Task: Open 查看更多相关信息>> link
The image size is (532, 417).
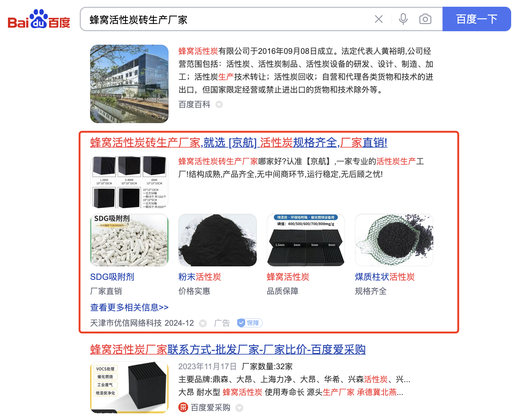Action: click(x=129, y=307)
